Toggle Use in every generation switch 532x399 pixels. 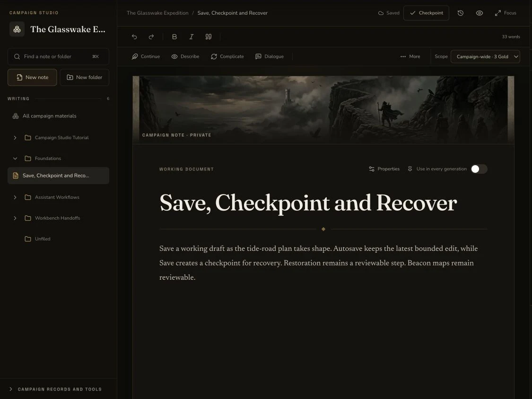[x=479, y=169]
